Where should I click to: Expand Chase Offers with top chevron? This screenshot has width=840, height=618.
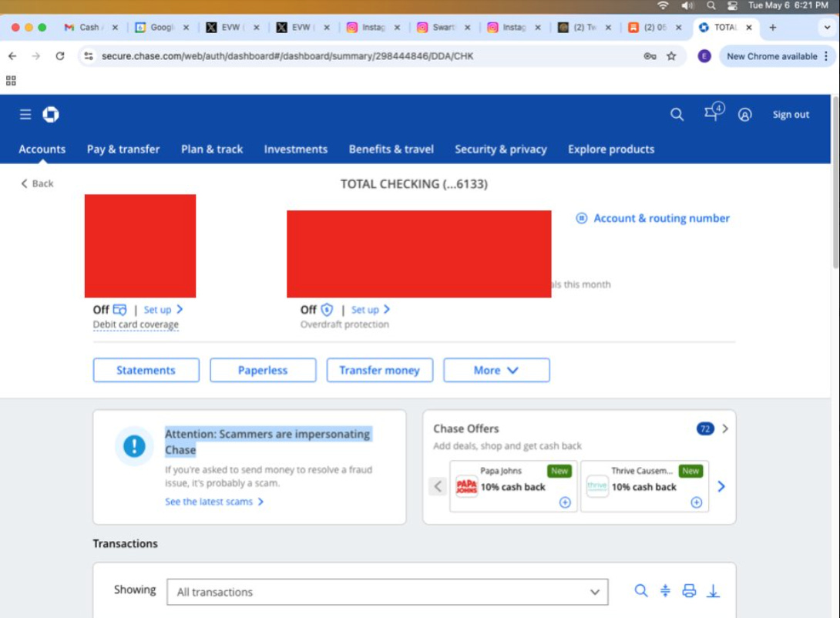click(725, 429)
